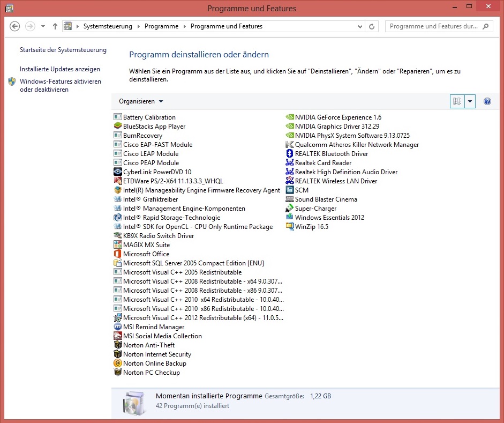
Task: Go to Programme breadcrumb
Action: pos(161,26)
